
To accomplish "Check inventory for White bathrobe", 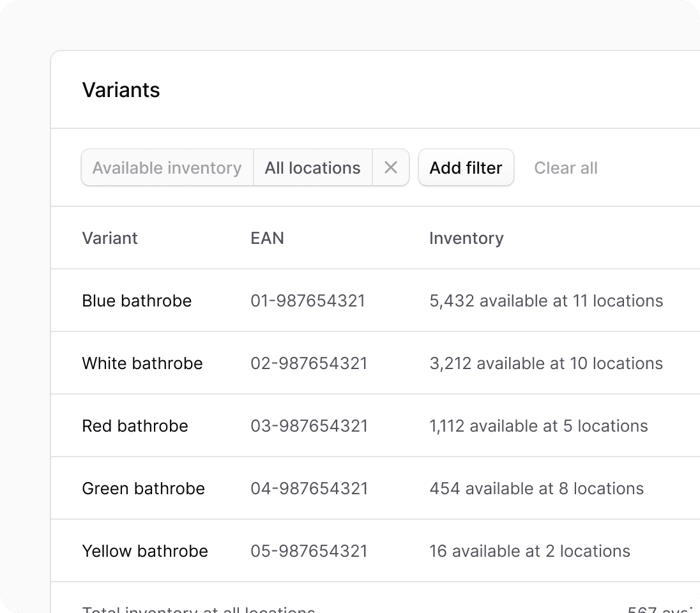I will point(546,363).
